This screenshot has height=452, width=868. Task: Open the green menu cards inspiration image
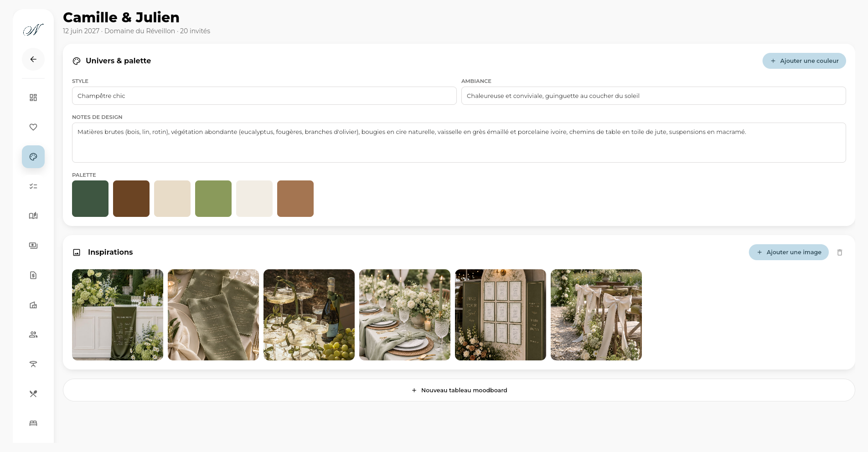pos(213,315)
